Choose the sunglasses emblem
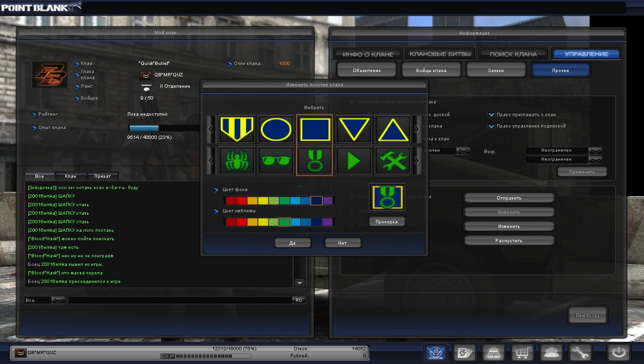 (276, 161)
